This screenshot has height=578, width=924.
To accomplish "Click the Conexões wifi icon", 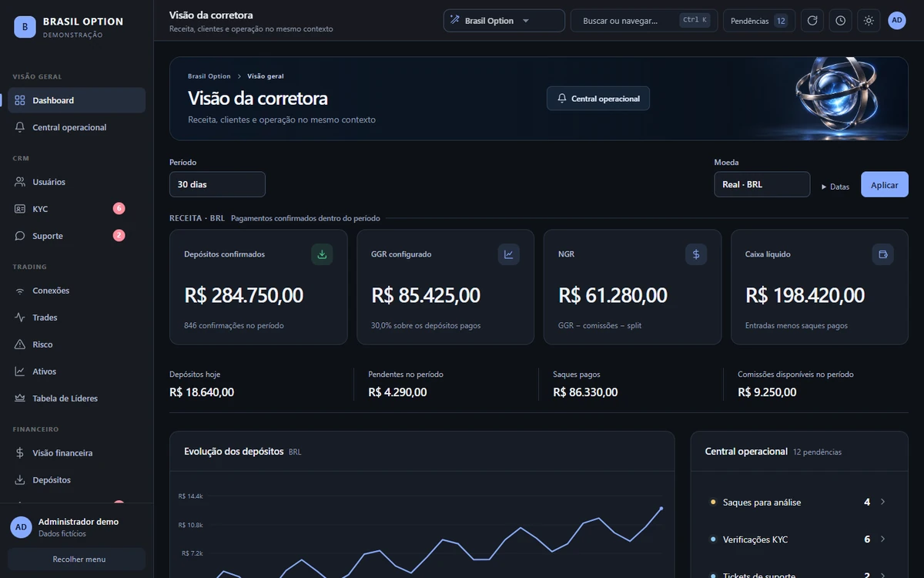I will pos(20,291).
